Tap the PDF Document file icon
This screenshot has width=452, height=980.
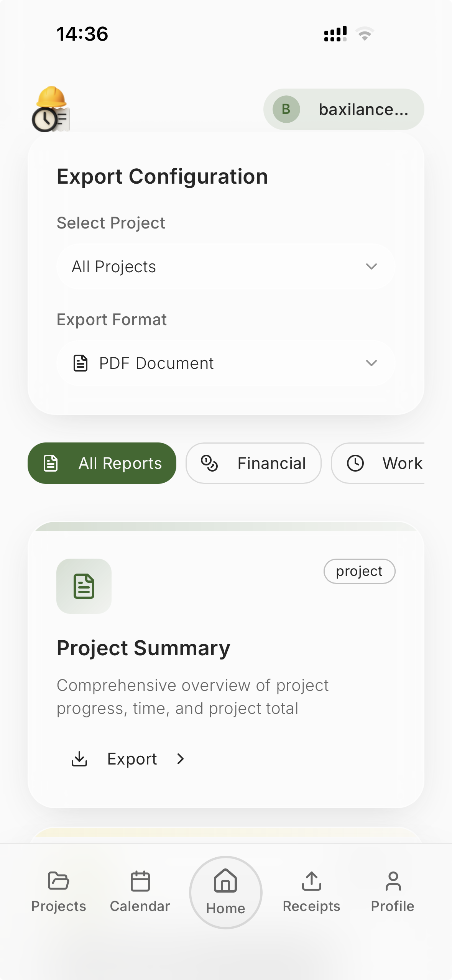[x=81, y=363]
